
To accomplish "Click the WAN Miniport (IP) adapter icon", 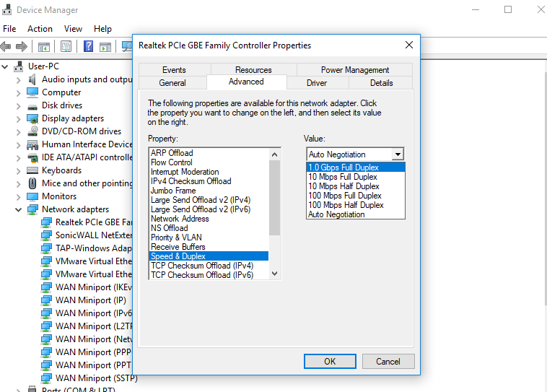I will [x=46, y=300].
